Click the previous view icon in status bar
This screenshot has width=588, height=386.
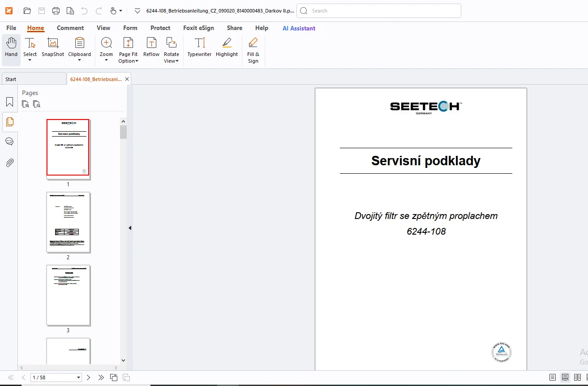(114, 377)
